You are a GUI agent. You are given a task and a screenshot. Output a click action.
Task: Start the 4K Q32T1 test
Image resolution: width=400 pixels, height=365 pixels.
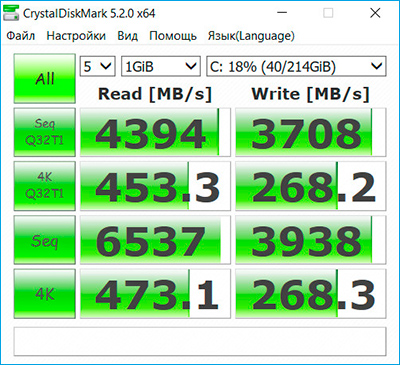point(45,186)
